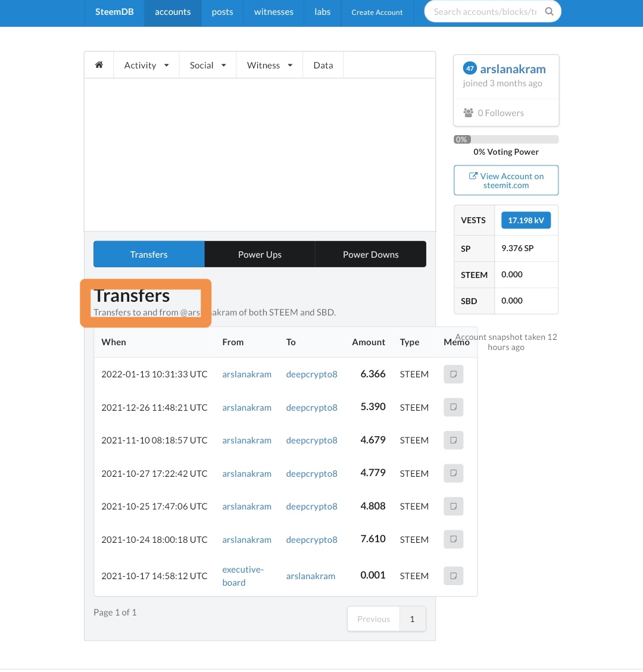The height and width of the screenshot is (672, 643).
Task: Click the Amount column header
Action: tap(369, 342)
